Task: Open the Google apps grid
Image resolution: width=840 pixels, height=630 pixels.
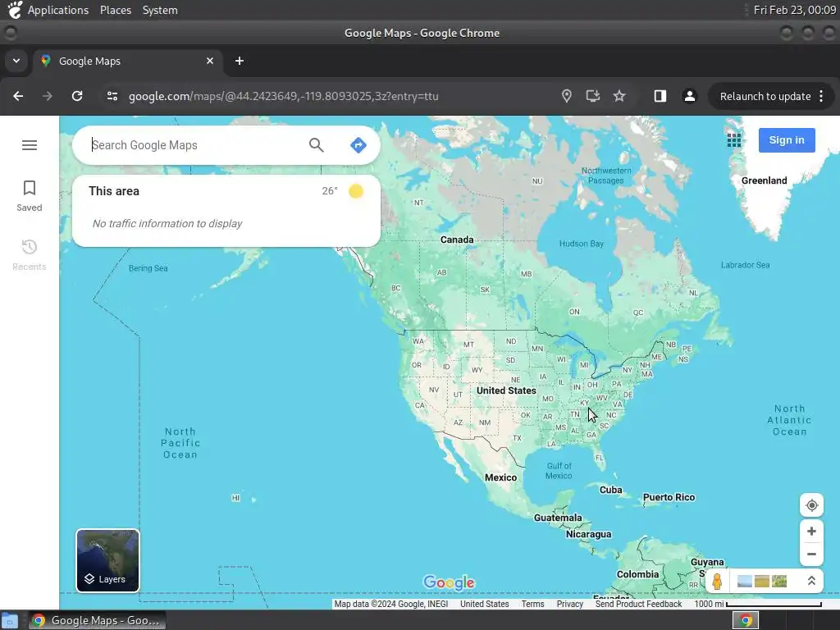Action: pyautogui.click(x=734, y=140)
